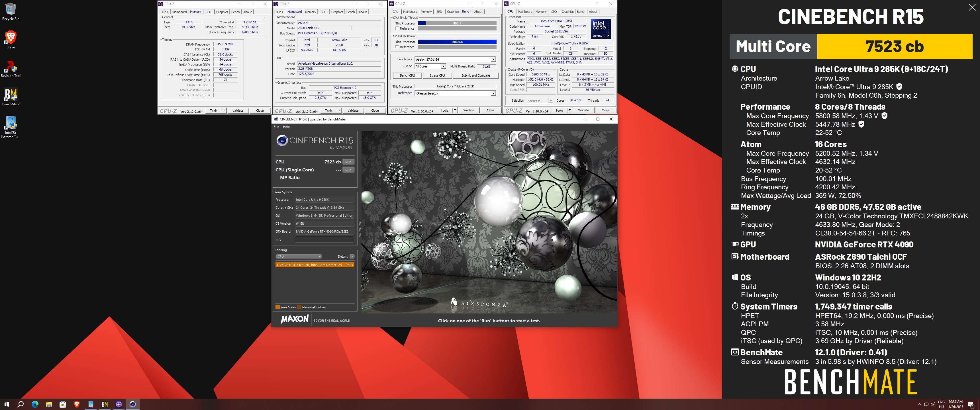Click the Bench CPU button
Viewport: 980px width, 410px height.
click(407, 76)
